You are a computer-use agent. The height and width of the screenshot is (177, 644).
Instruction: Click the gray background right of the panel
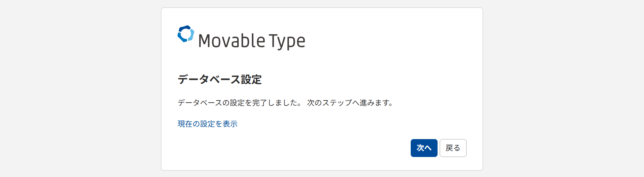coord(565,89)
